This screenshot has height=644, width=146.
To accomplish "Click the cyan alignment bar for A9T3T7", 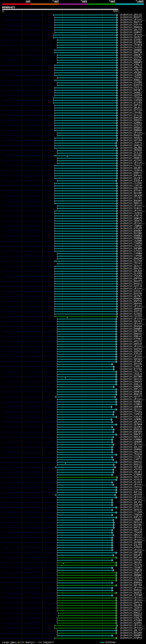I will (86, 397).
